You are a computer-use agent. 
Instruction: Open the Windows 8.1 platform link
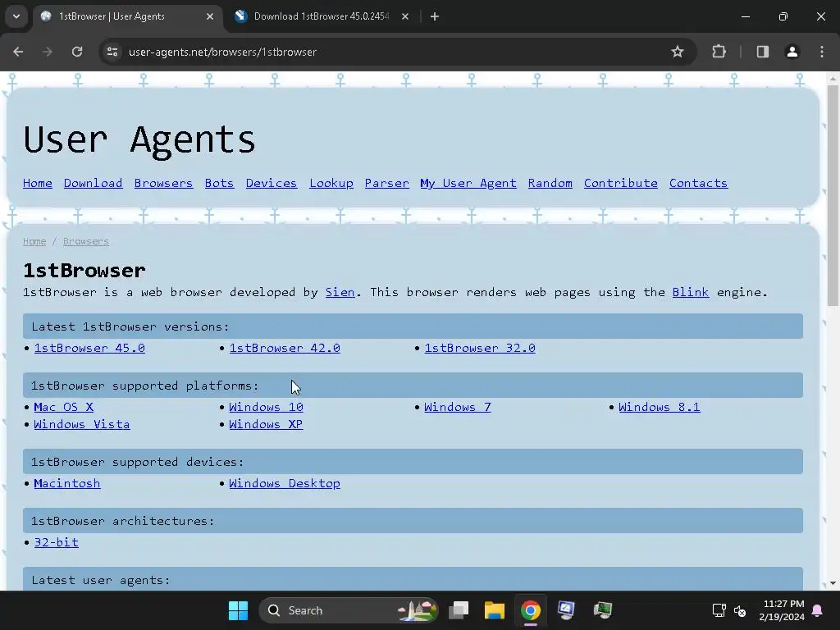click(x=660, y=407)
